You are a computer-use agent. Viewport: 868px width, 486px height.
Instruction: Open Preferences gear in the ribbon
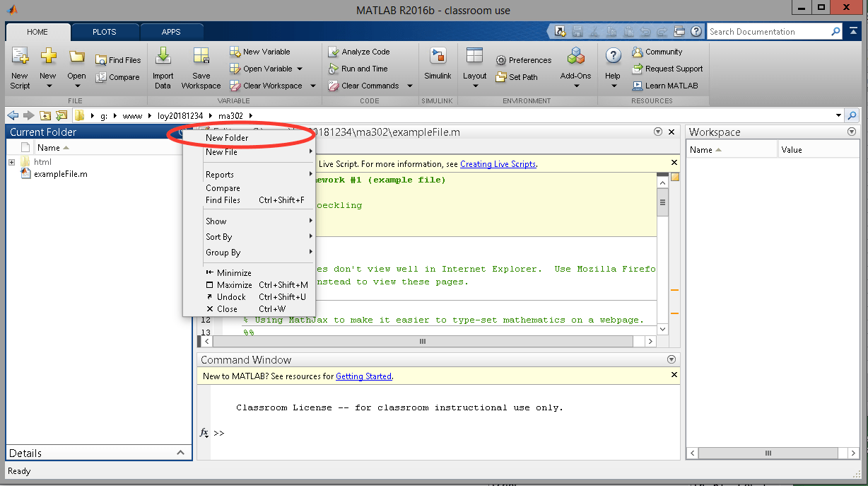[524, 60]
